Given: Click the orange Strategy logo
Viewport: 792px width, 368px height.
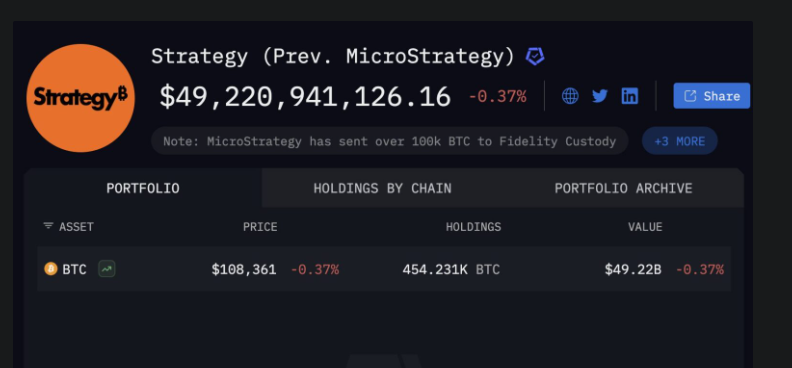Looking at the screenshot, I should pos(80,98).
